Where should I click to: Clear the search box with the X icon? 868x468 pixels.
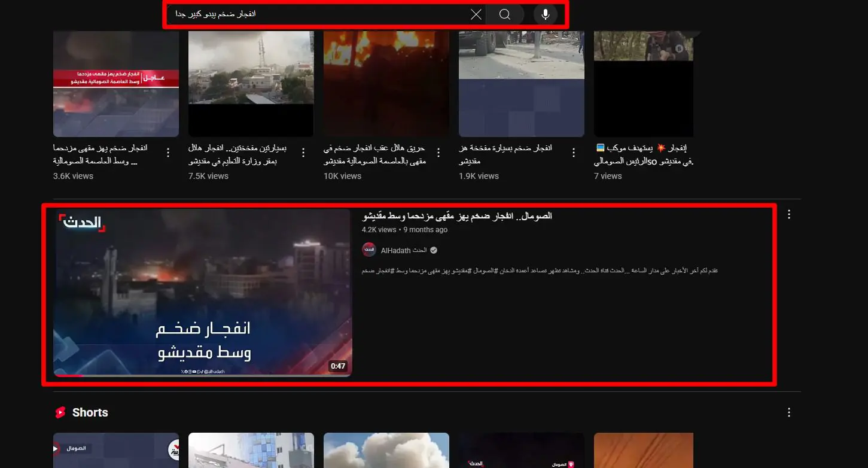[476, 14]
